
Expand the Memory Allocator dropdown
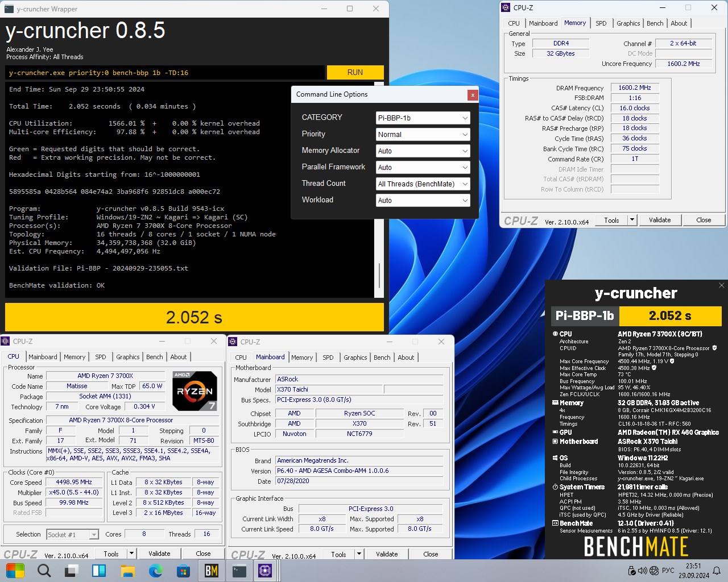point(423,151)
